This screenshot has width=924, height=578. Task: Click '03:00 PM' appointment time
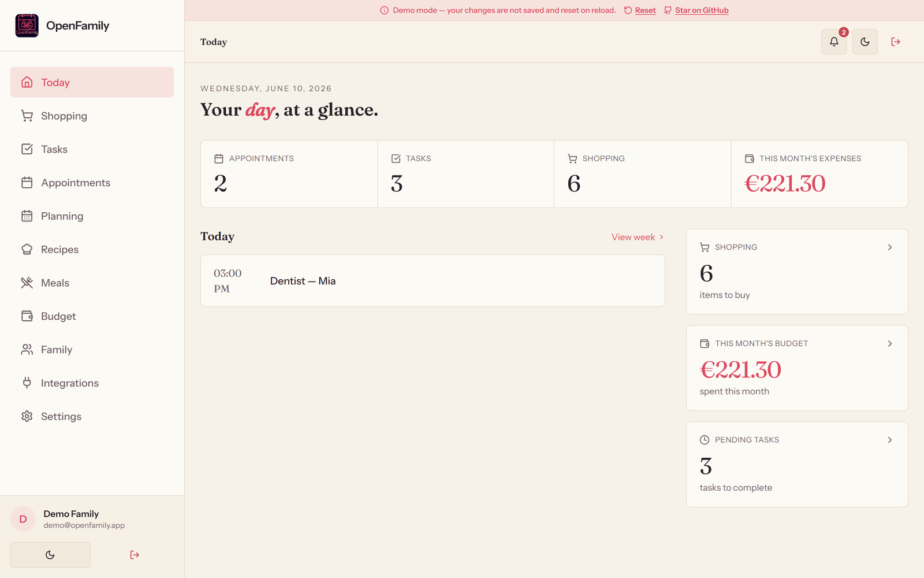pos(228,281)
